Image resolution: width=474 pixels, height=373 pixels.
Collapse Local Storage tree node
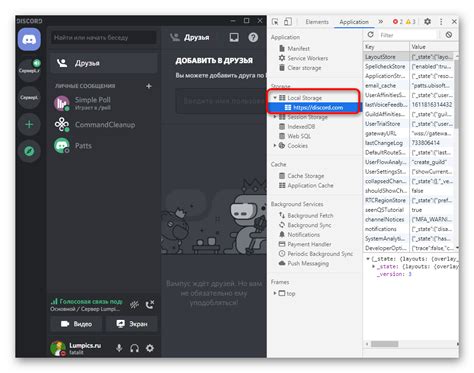point(275,98)
